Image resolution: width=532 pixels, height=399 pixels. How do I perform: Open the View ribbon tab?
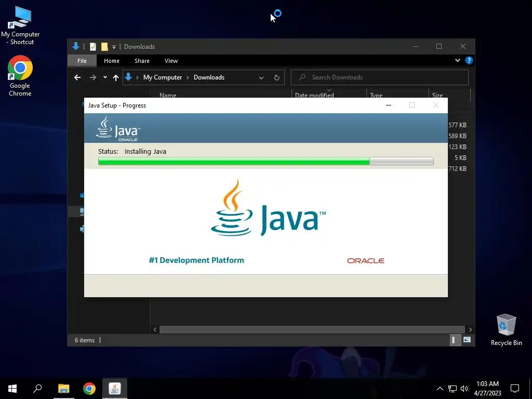(171, 61)
